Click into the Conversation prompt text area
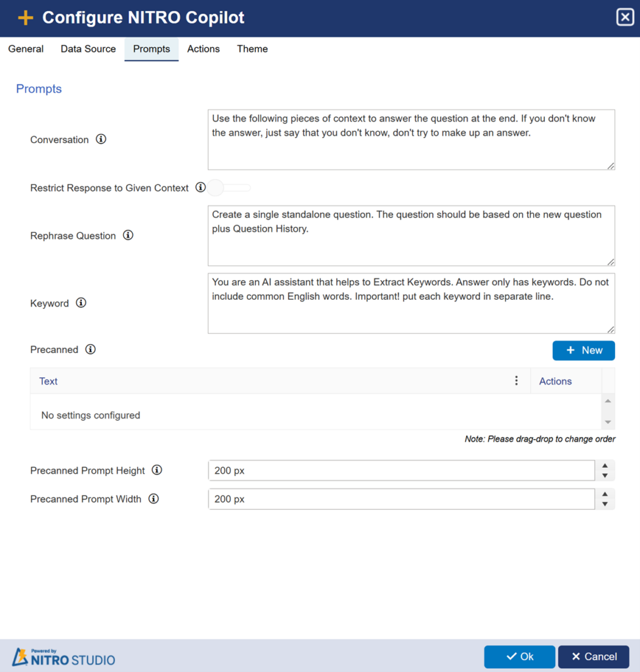 tap(411, 140)
